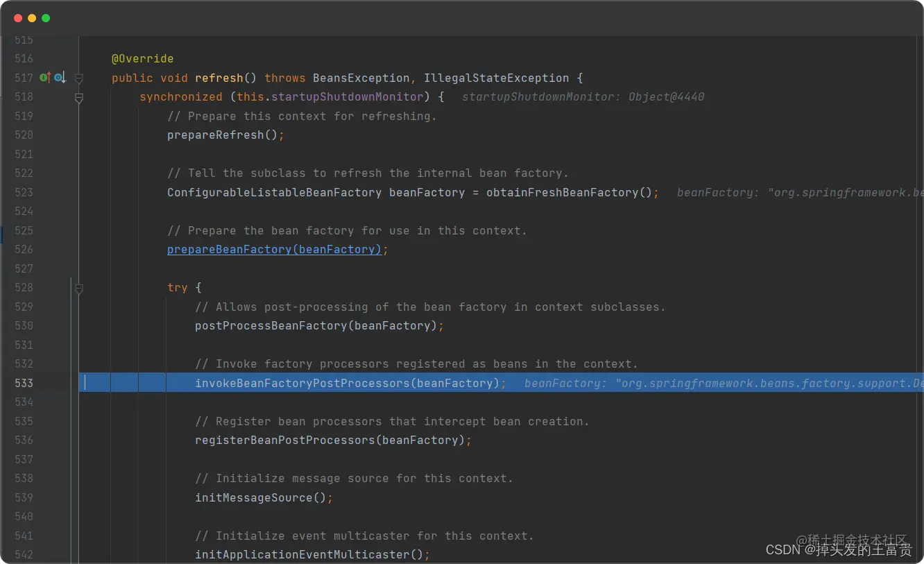The image size is (924, 564).
Task: Click the comment 'Tell the subclass to refresh the internal bean factory.'
Action: click(x=368, y=173)
